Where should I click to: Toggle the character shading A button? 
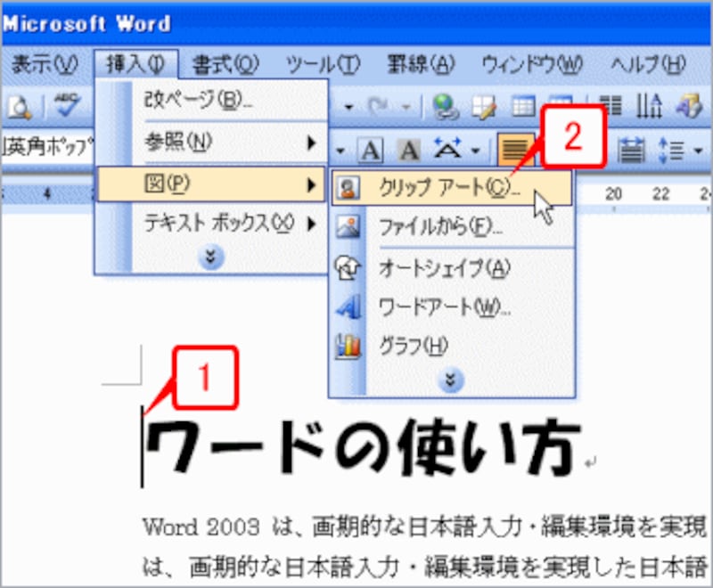click(x=409, y=150)
